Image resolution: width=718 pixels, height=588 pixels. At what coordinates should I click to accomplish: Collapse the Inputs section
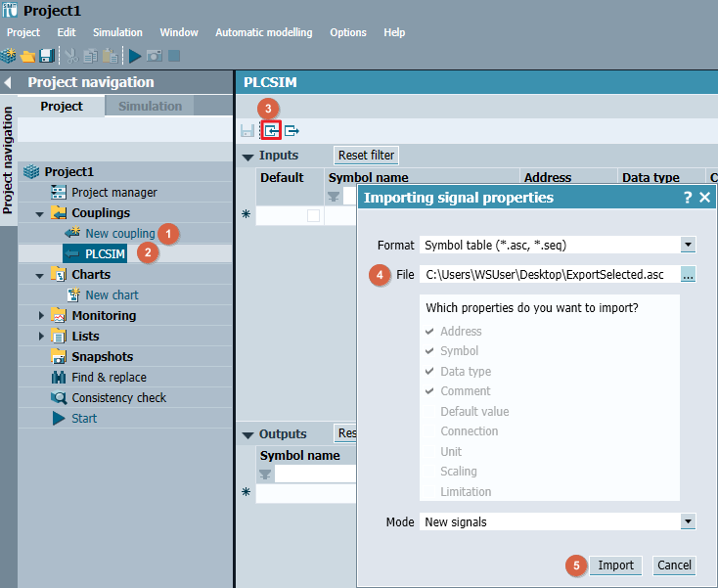(x=247, y=158)
